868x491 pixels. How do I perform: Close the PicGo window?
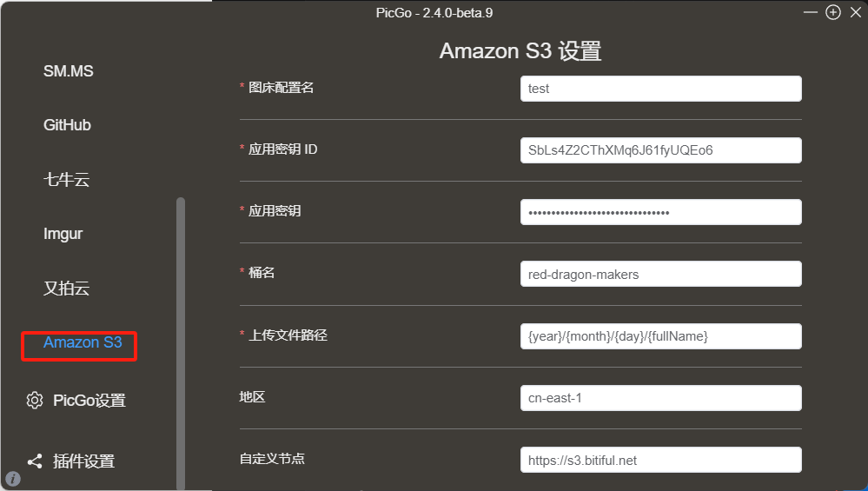pyautogui.click(x=856, y=12)
